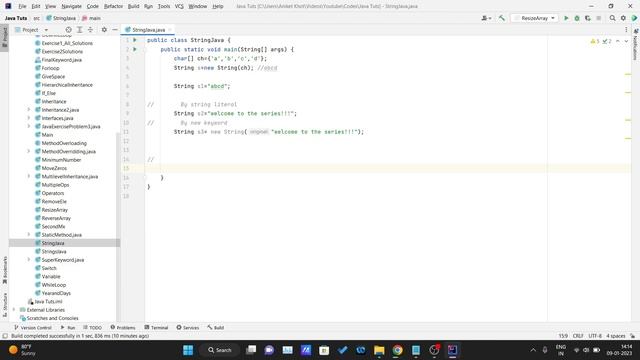Image resolution: width=640 pixels, height=360 pixels.
Task: Open Problems tool window
Action: click(123, 327)
